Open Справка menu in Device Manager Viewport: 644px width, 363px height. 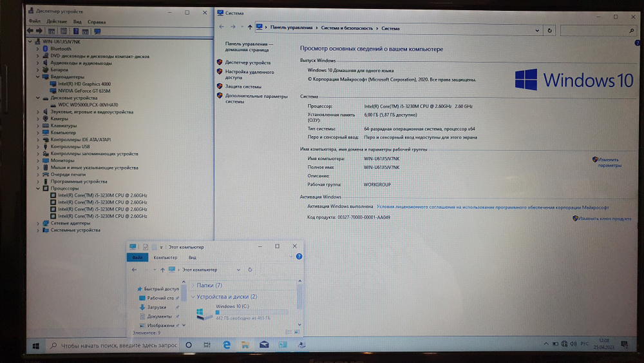click(x=97, y=21)
